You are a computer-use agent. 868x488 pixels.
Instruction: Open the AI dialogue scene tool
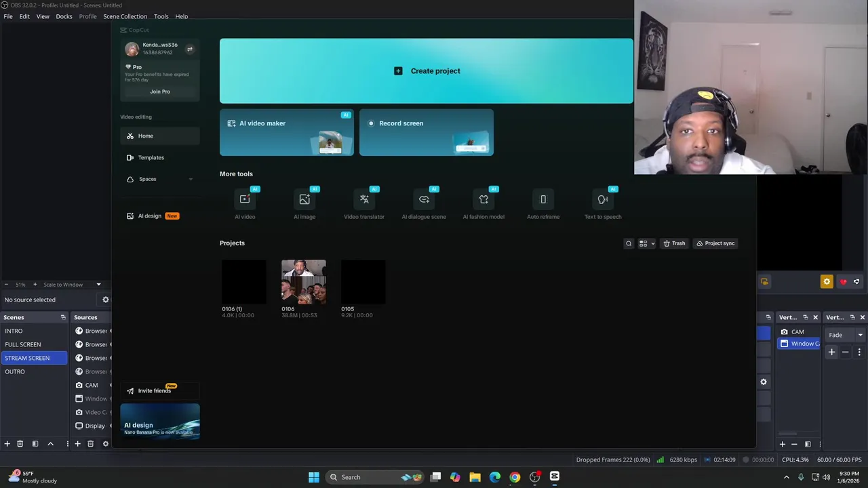[x=424, y=204]
